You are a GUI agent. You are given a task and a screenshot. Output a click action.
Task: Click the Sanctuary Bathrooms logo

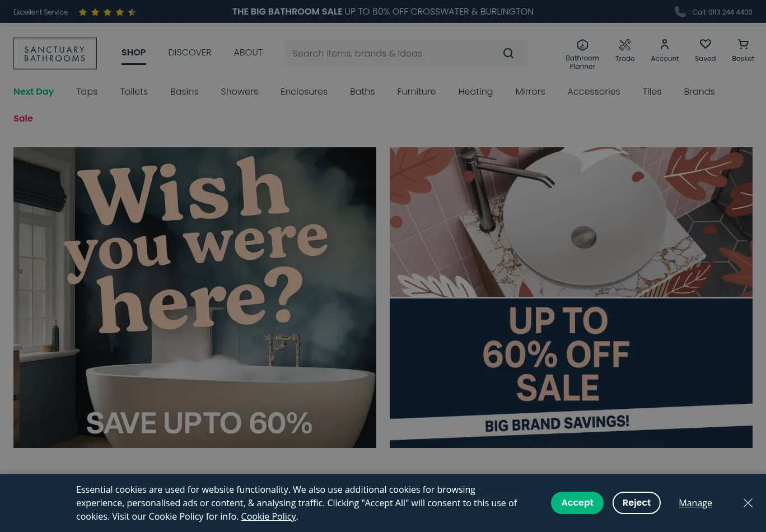click(x=55, y=53)
